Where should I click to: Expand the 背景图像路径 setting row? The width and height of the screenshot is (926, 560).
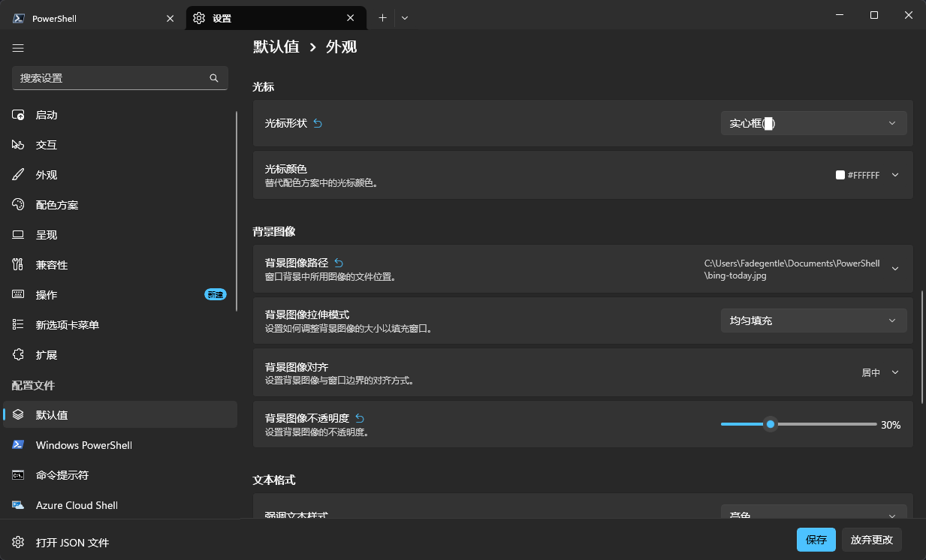894,269
